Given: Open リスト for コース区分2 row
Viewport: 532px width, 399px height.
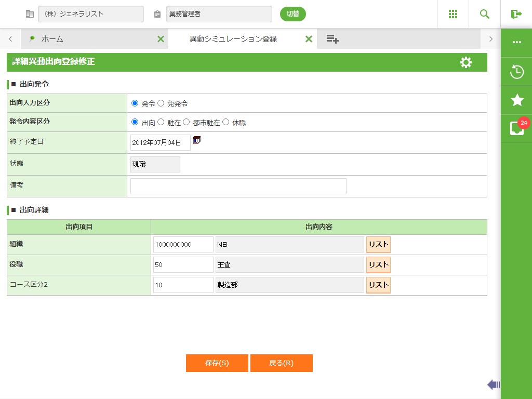Looking at the screenshot, I should (378, 285).
